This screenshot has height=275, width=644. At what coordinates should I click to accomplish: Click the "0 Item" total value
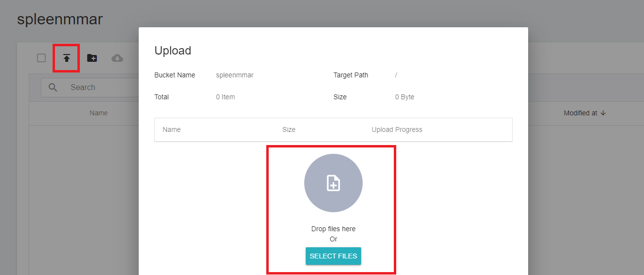[x=225, y=97]
